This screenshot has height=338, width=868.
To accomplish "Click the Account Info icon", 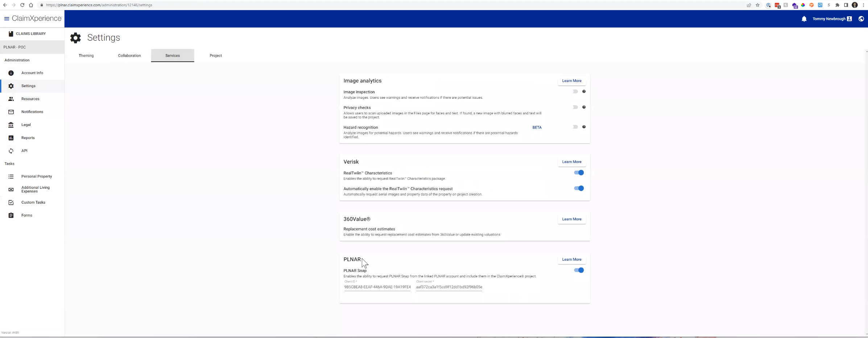I will tap(11, 73).
